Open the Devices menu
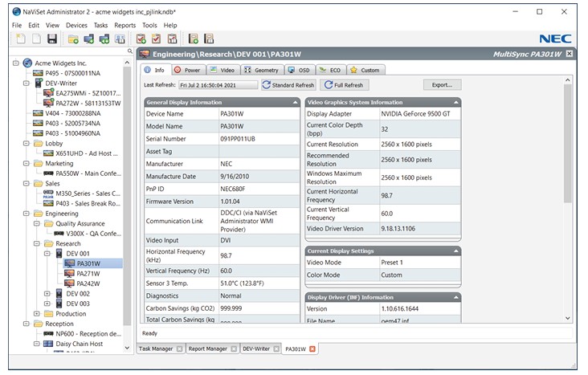 tap(76, 25)
